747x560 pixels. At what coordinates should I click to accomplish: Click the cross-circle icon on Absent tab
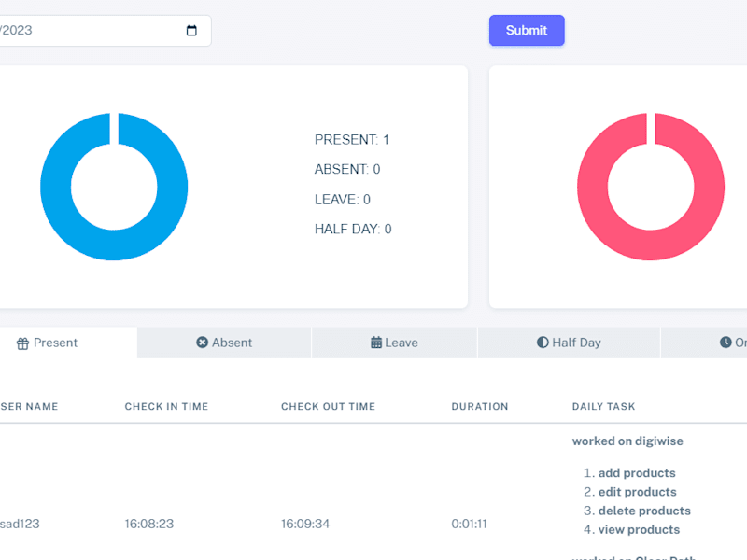202,343
